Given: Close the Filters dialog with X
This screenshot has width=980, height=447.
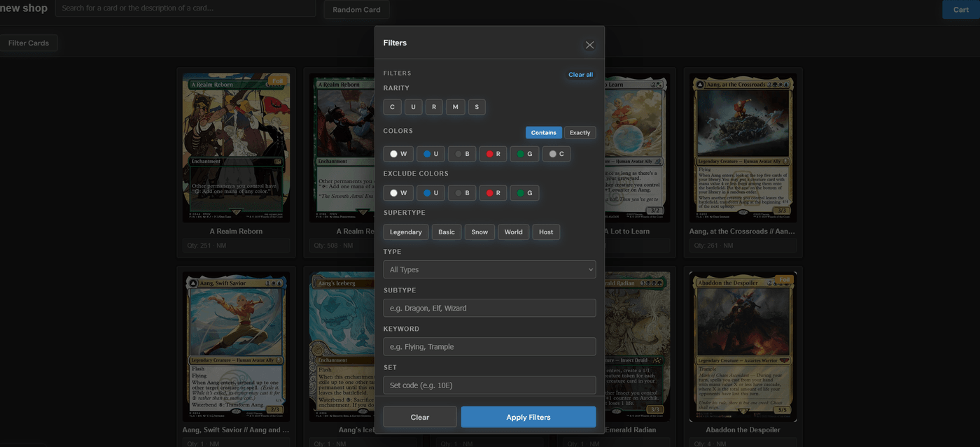Looking at the screenshot, I should coord(589,45).
